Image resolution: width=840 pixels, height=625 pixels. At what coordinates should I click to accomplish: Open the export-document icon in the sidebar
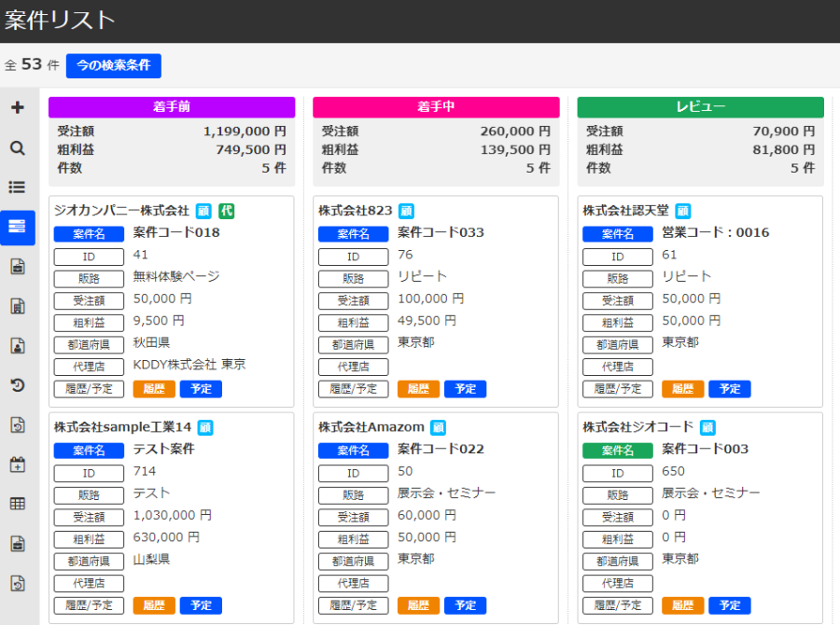tap(17, 424)
